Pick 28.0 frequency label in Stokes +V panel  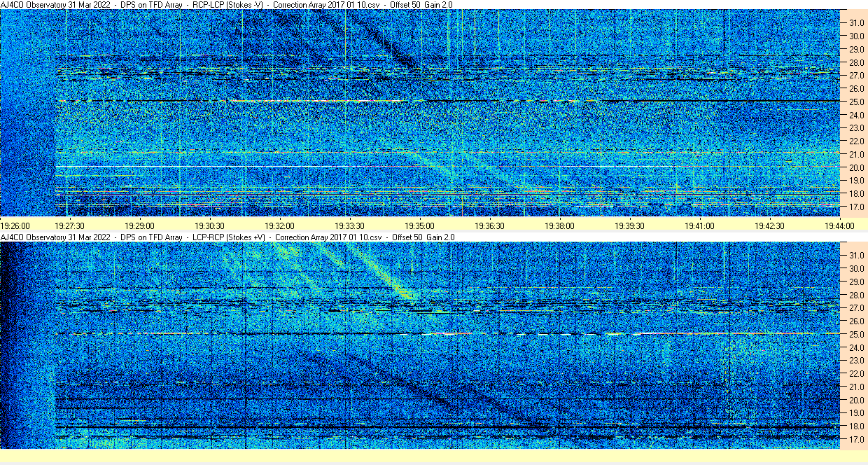click(x=856, y=295)
